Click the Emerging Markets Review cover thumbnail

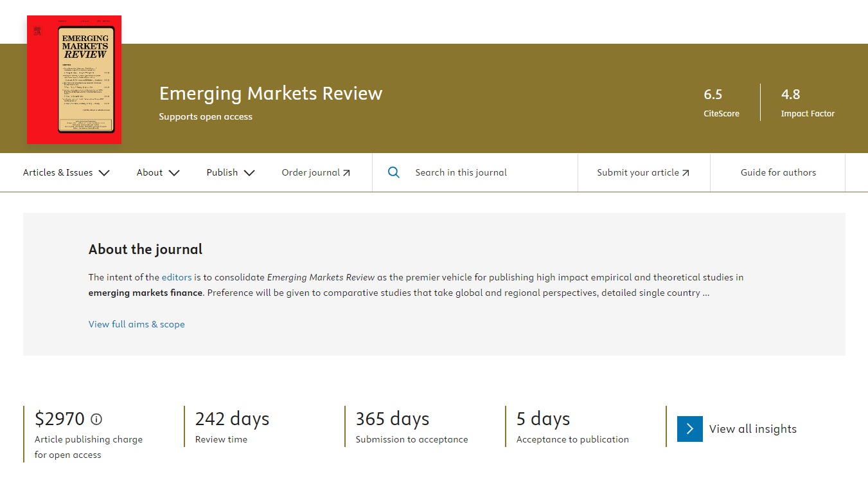[75, 80]
